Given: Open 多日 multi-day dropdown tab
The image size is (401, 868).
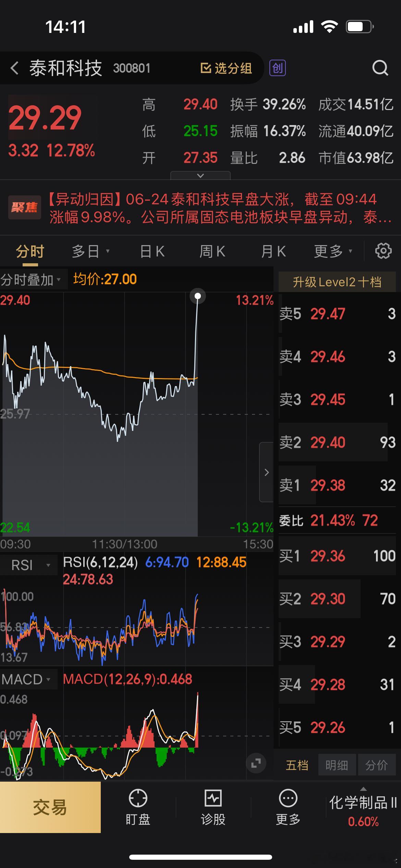Looking at the screenshot, I should coord(90,252).
